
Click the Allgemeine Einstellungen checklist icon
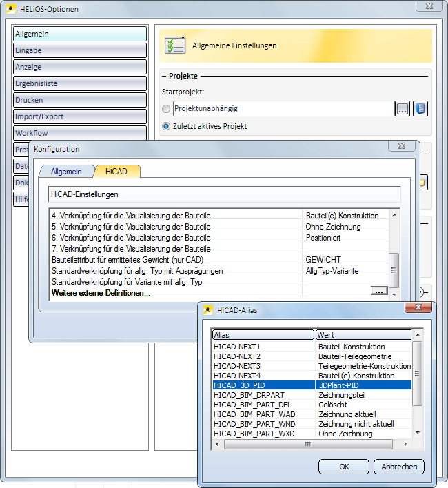coord(174,45)
